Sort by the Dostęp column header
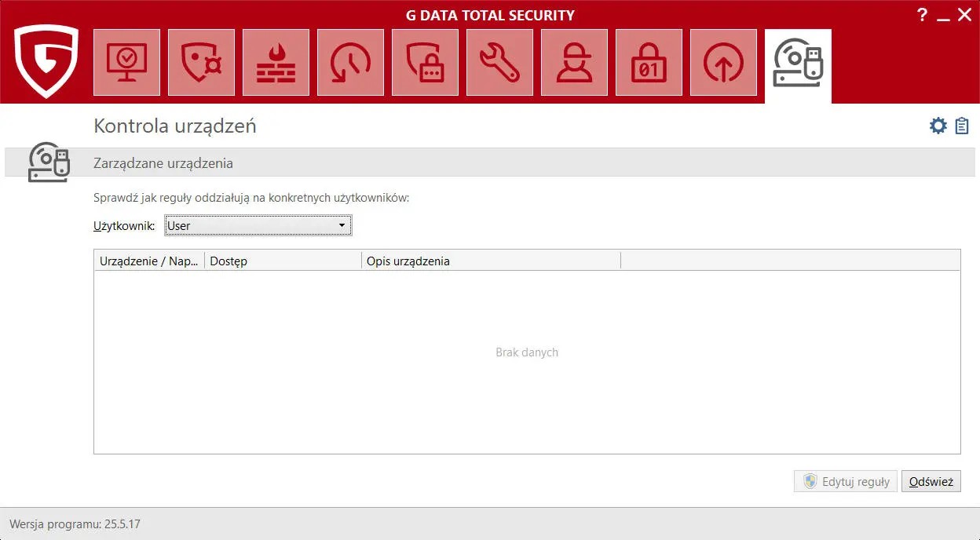Viewport: 980px width, 540px height. (x=229, y=261)
